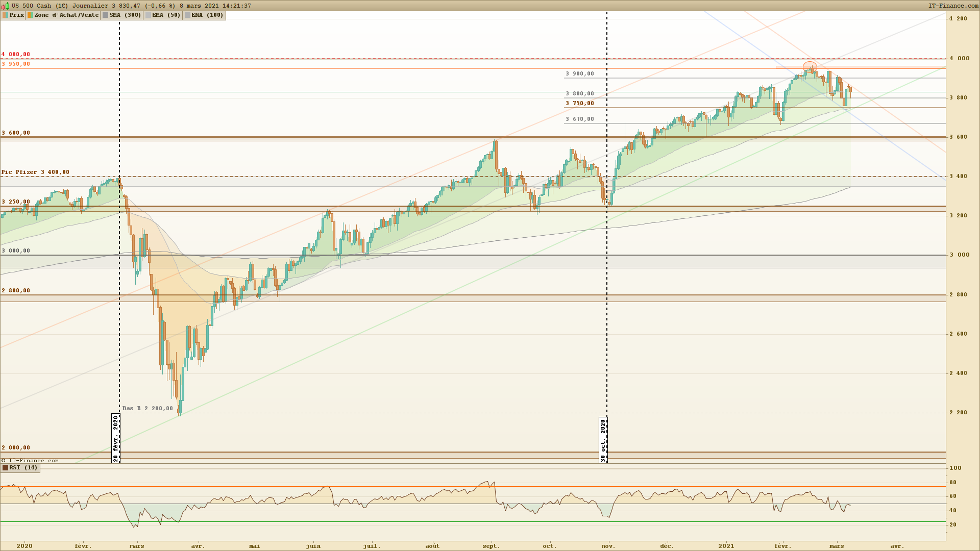
Task: Click the EMA (100) legend swatch icon
Action: (x=188, y=15)
